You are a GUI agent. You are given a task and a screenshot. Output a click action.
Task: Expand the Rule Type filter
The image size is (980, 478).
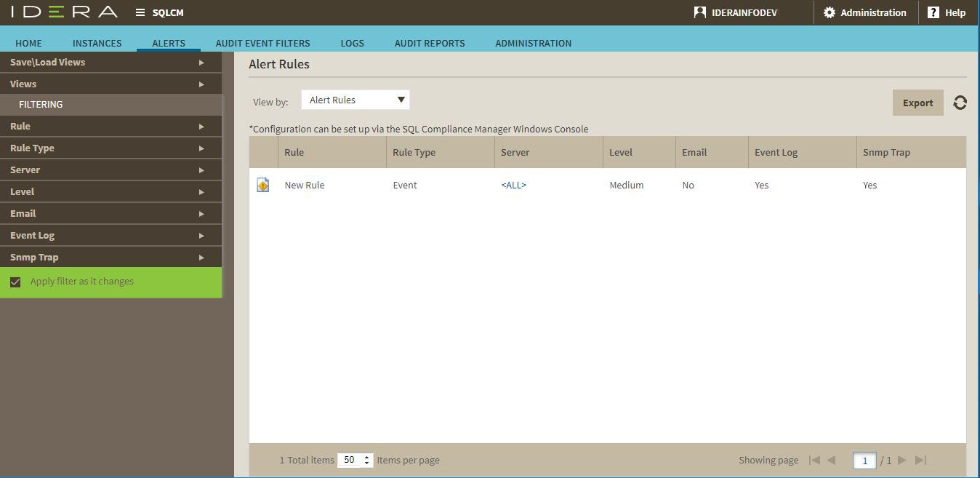click(x=111, y=148)
